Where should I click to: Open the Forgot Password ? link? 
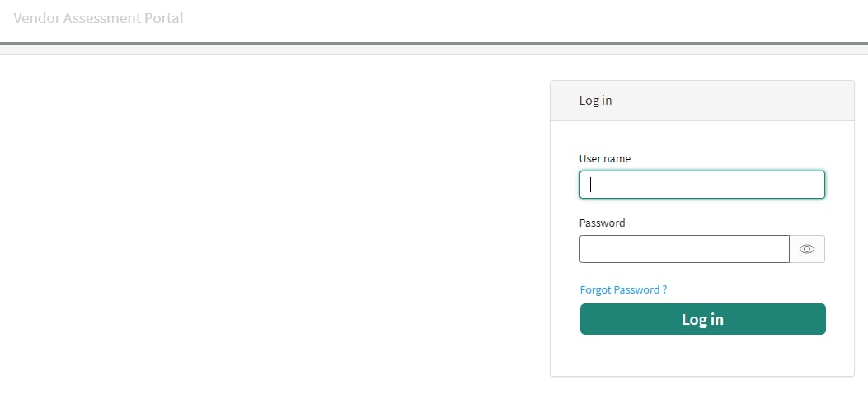click(623, 290)
